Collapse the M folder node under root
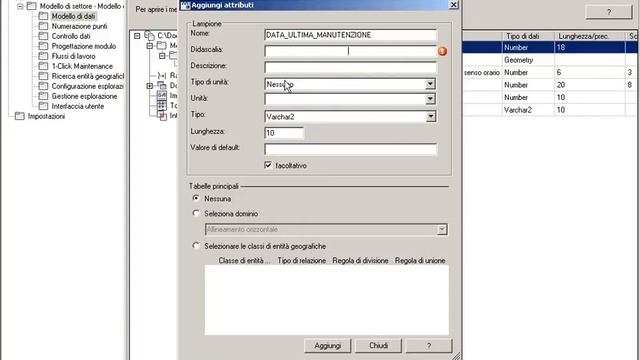Screen dimensions: 640x360 click(x=150, y=45)
